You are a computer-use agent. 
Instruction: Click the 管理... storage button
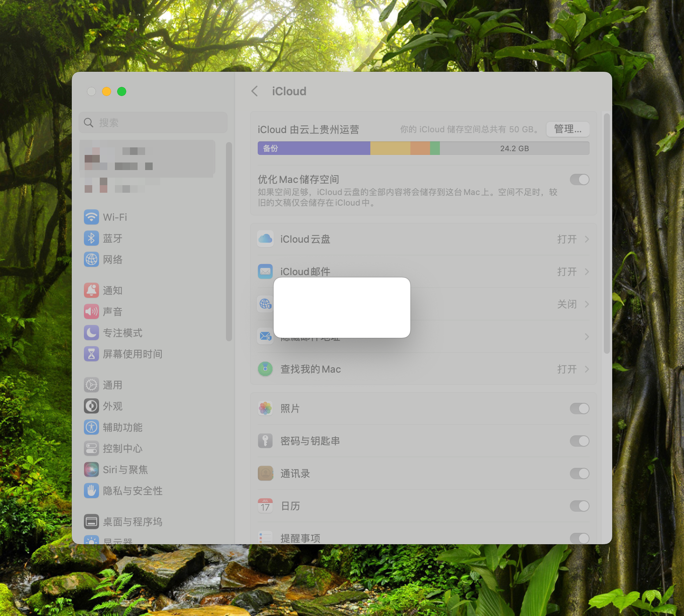pyautogui.click(x=568, y=129)
